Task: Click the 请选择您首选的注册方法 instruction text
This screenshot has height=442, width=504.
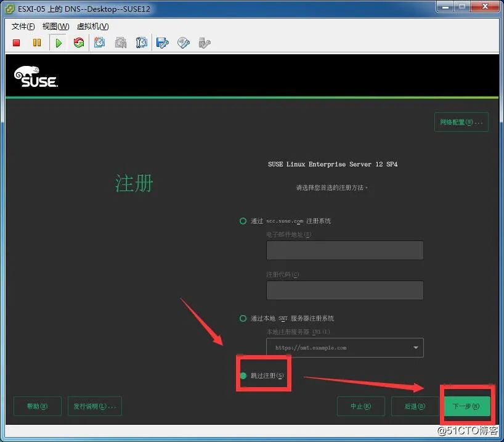Action: 331,187
